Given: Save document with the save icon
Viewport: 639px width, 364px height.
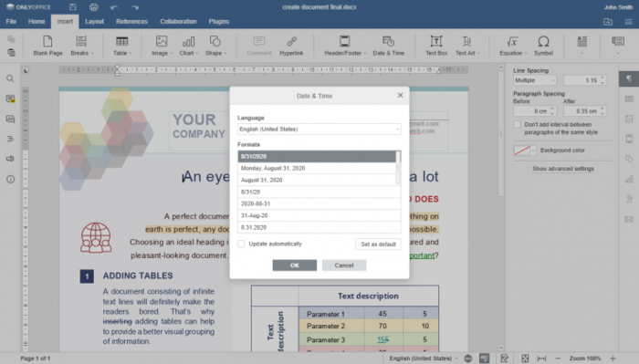Looking at the screenshot, I should (x=72, y=7).
